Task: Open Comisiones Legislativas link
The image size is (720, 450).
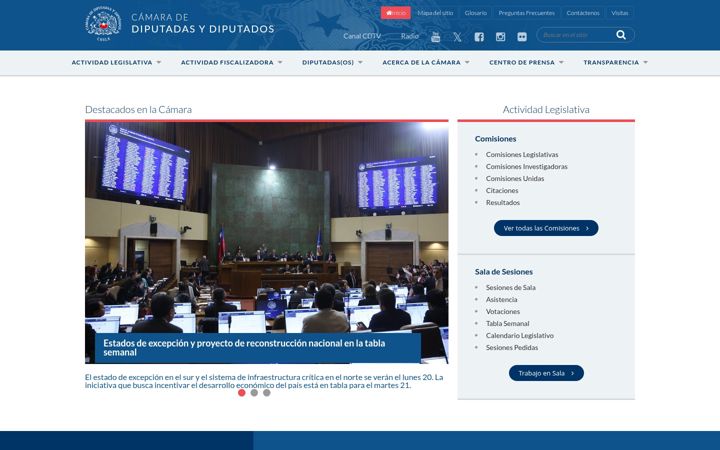Action: pyautogui.click(x=522, y=155)
